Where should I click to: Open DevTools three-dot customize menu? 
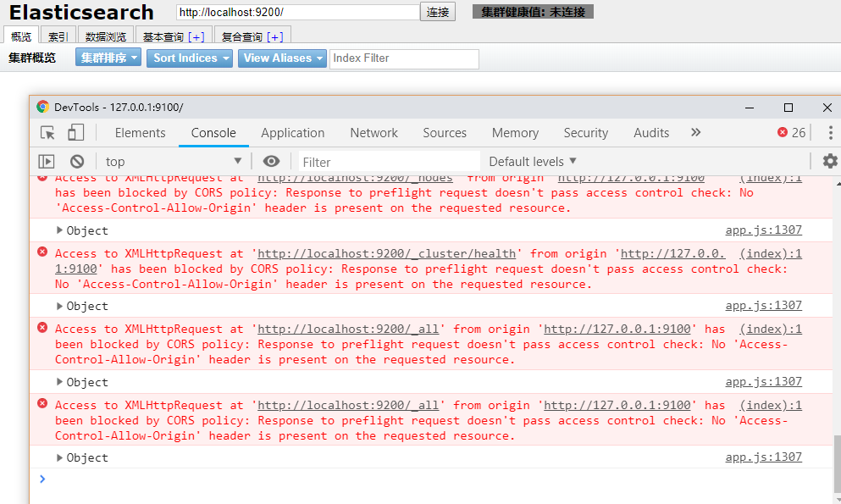(830, 132)
